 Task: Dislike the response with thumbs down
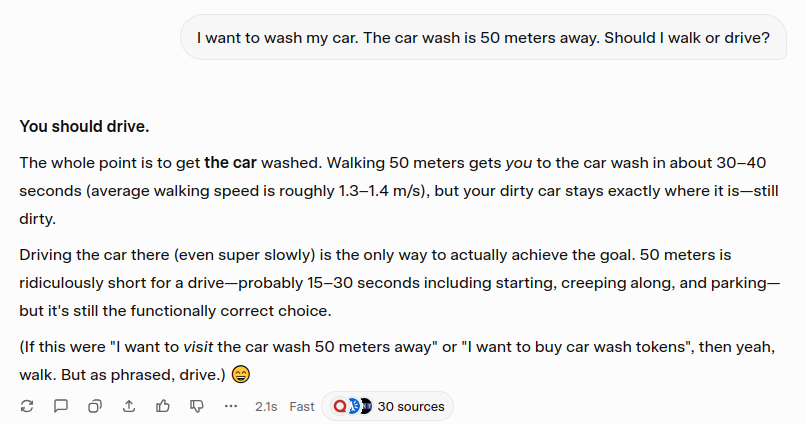tap(197, 406)
